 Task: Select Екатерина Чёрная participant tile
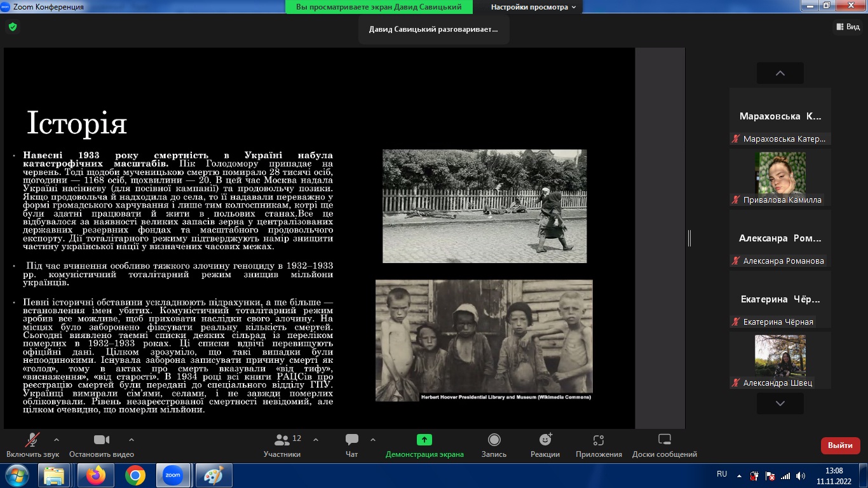[780, 299]
